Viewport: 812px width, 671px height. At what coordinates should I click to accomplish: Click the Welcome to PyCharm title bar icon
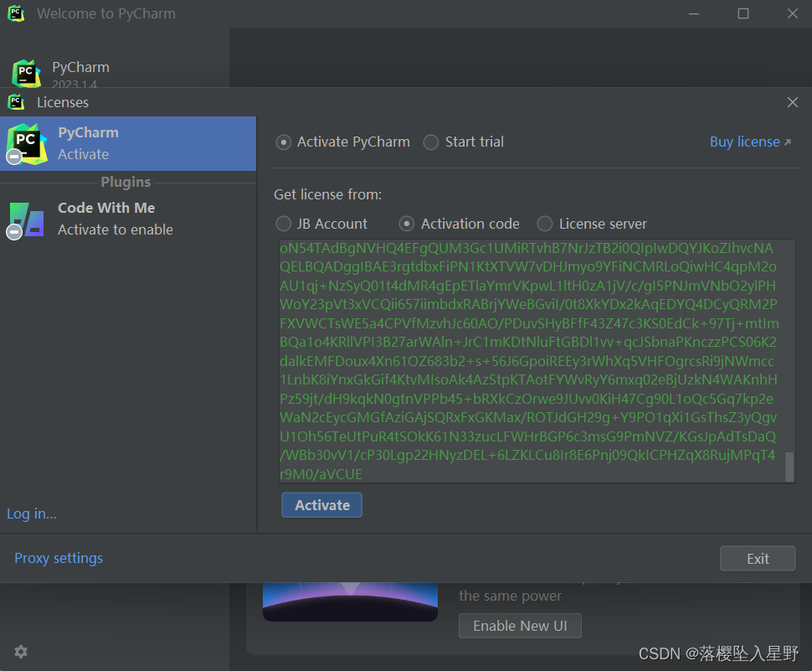(x=16, y=13)
